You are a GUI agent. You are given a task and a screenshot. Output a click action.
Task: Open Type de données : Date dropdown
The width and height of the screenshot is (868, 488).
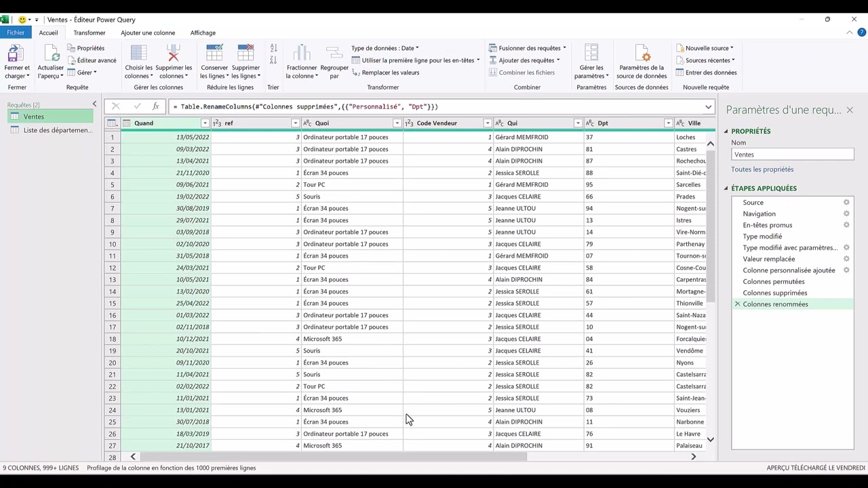(384, 48)
